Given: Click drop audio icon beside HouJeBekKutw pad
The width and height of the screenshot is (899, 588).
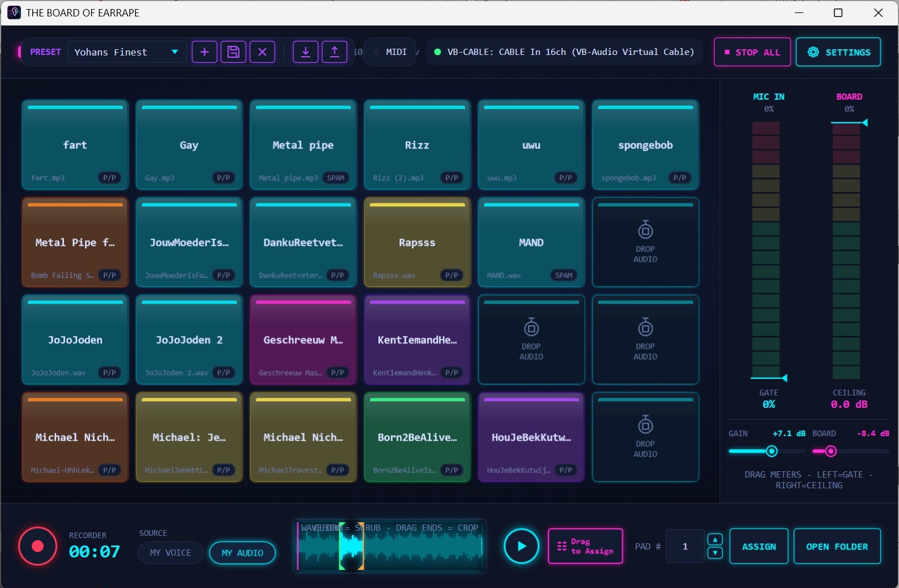Looking at the screenshot, I should [645, 425].
